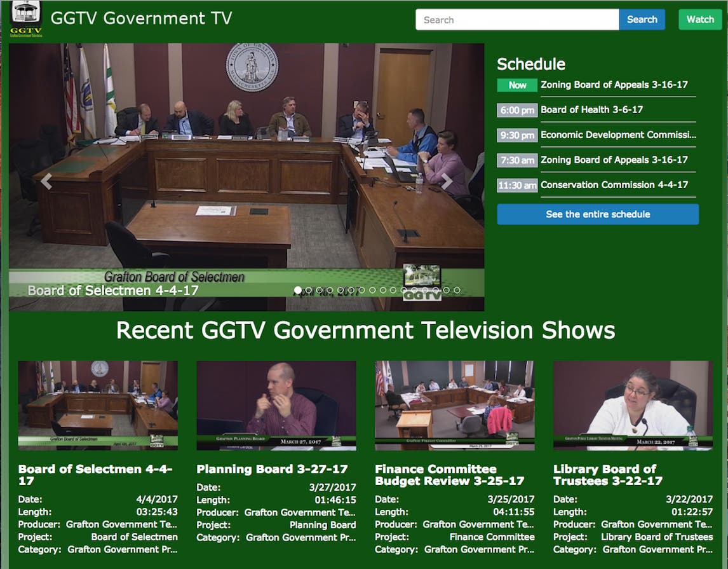Open Conservation Commission 4-4-17 schedule entry
Image resolution: width=728 pixels, height=569 pixels.
point(614,185)
